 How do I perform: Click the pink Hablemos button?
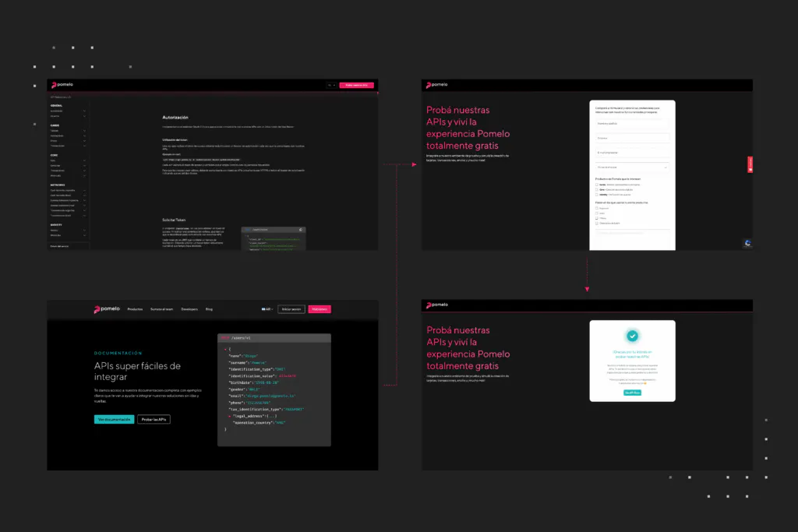point(320,309)
